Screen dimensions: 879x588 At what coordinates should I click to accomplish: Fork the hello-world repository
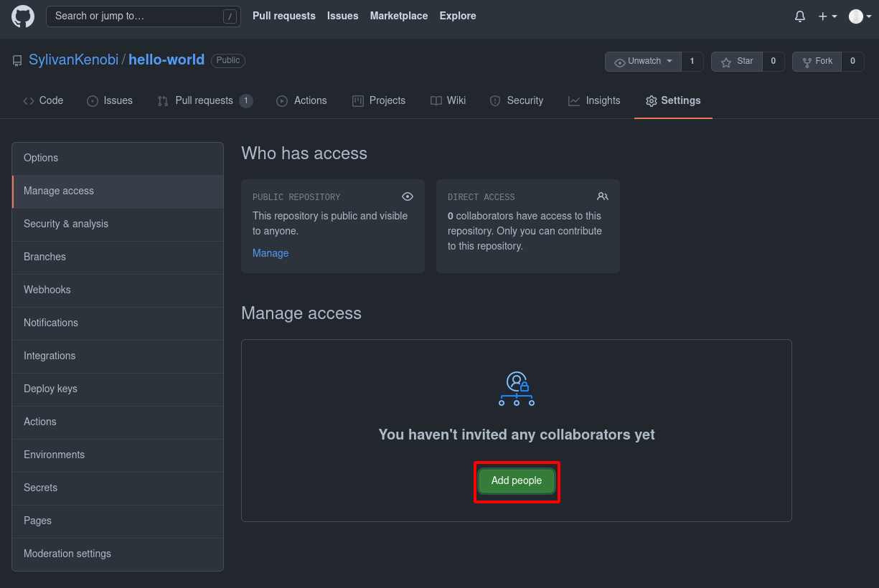(817, 62)
